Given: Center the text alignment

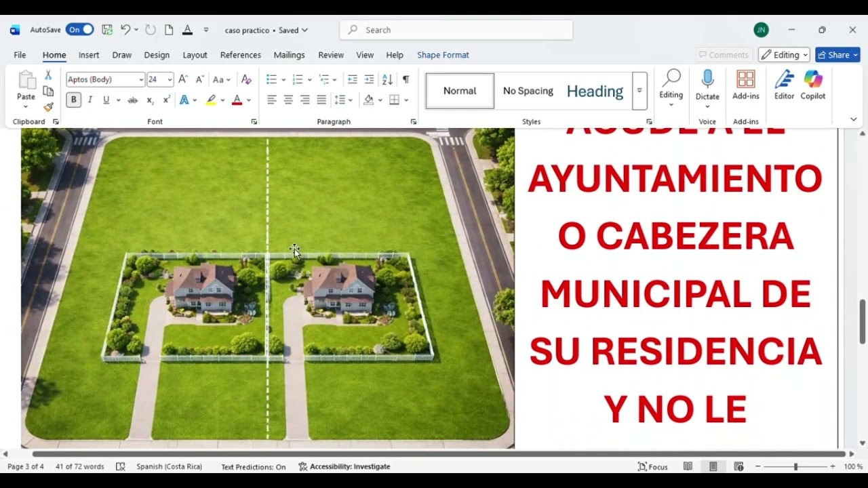Looking at the screenshot, I should (288, 100).
